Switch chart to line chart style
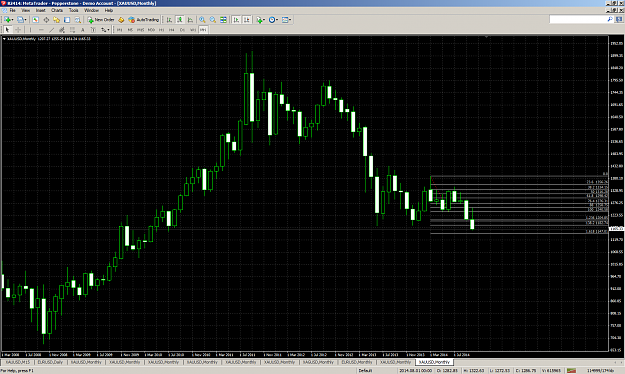Screen dimensions: 625x374 190,20
